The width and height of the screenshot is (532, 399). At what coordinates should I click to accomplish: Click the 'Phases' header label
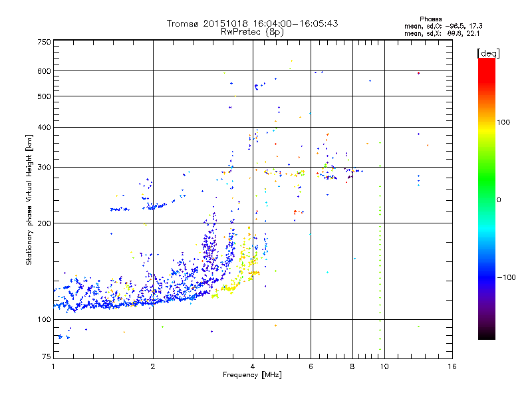(430, 19)
